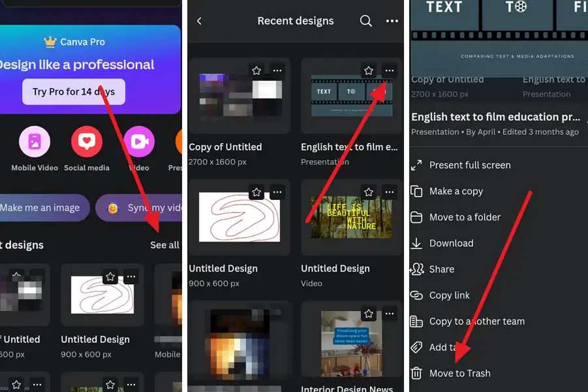Open more options for 900 x 600 Untitled Design in Recent designs
Screen dimensions: 588x392
pos(277,192)
